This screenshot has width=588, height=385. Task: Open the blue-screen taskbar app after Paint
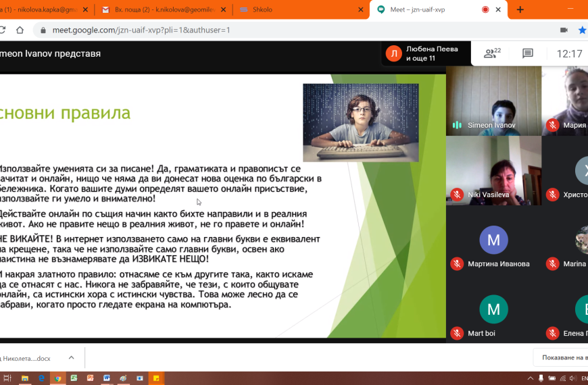(140, 378)
